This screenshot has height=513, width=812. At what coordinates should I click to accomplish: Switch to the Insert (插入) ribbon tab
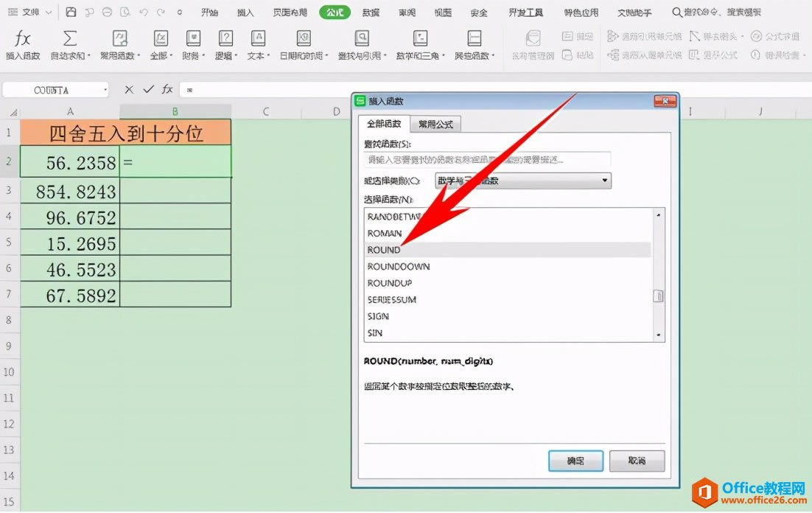[245, 13]
